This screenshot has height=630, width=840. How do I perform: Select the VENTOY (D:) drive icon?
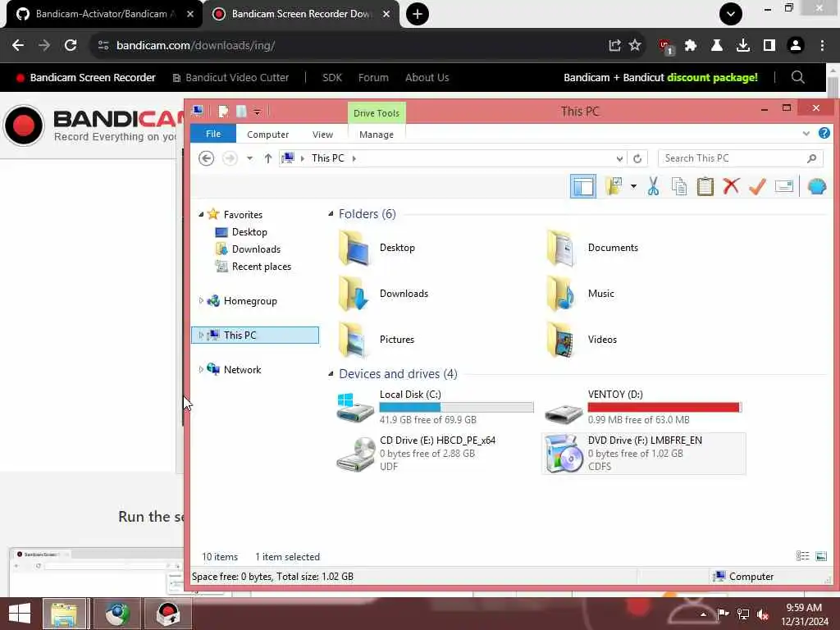click(x=563, y=413)
